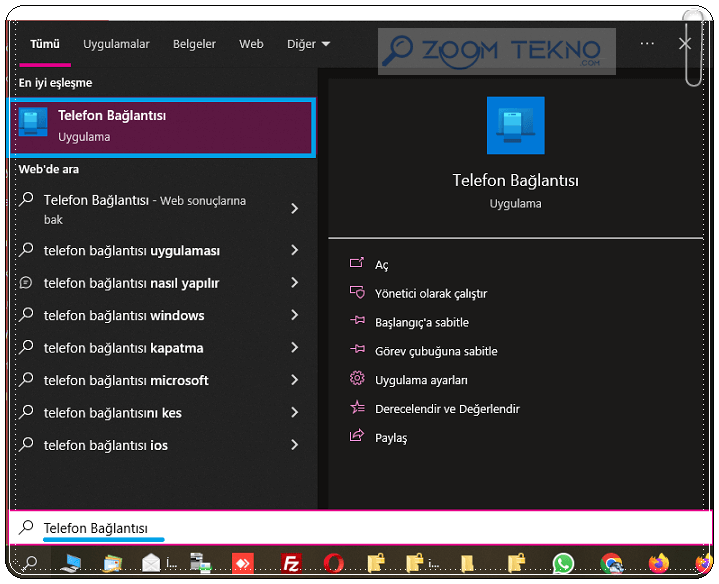This screenshot has height=584, width=719.
Task: Expand arrow for telefon bağlantısı windows
Action: tap(294, 315)
